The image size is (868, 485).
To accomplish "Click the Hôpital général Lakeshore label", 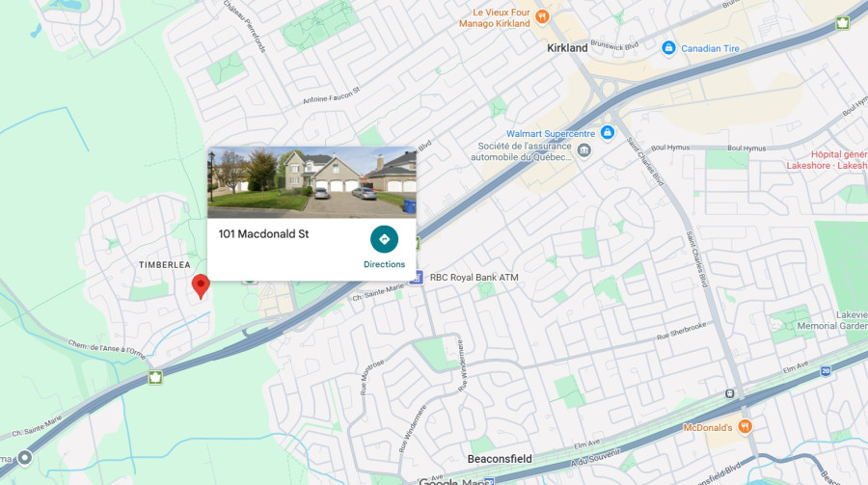I will (x=827, y=160).
